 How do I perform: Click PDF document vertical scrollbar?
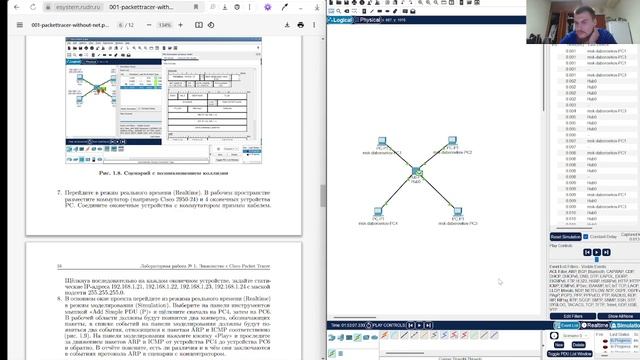[323, 196]
